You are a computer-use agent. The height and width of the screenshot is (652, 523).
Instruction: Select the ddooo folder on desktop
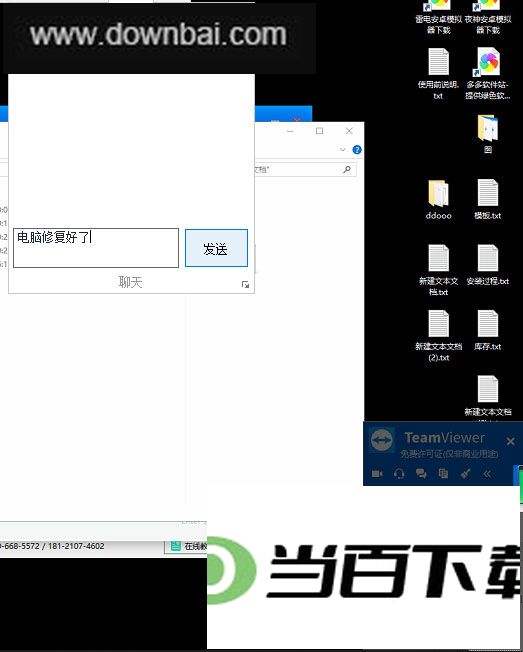point(439,199)
